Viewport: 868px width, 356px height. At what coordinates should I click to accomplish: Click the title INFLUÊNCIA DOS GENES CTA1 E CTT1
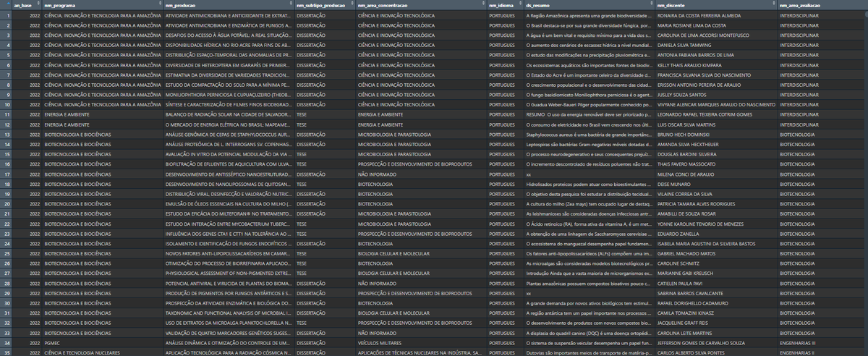(228, 234)
